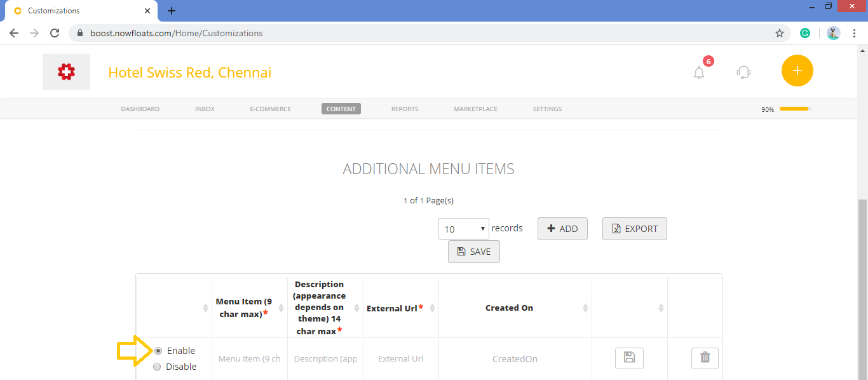Click the SAVE button above the table
The height and width of the screenshot is (380, 868).
click(x=474, y=252)
